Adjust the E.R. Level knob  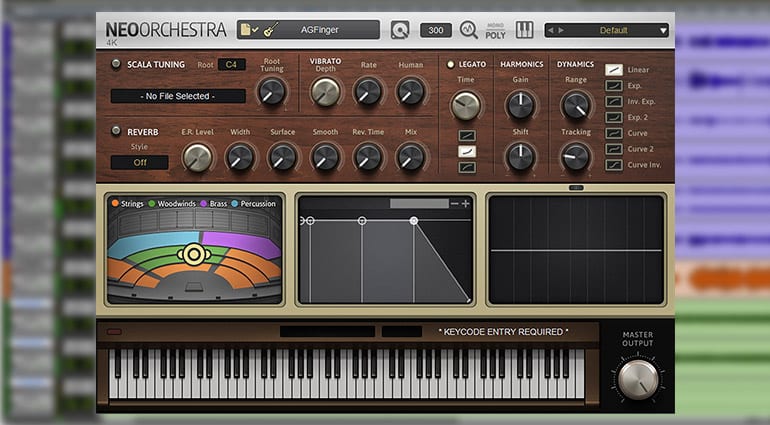[x=197, y=158]
